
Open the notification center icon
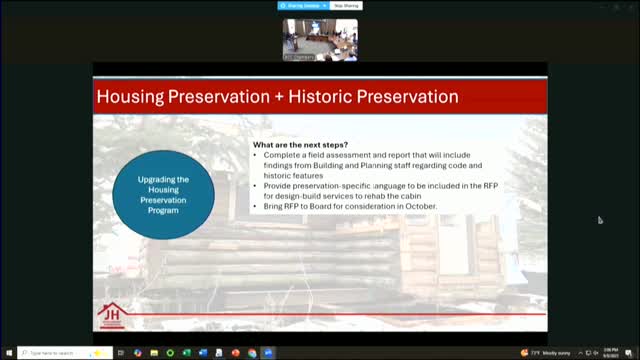pyautogui.click(x=629, y=353)
